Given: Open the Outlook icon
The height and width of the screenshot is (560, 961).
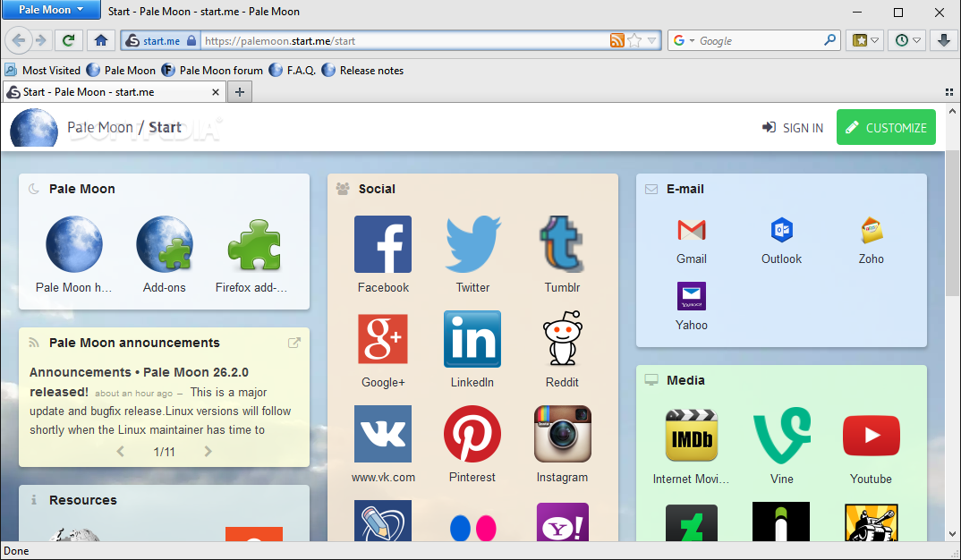Looking at the screenshot, I should pos(781,231).
